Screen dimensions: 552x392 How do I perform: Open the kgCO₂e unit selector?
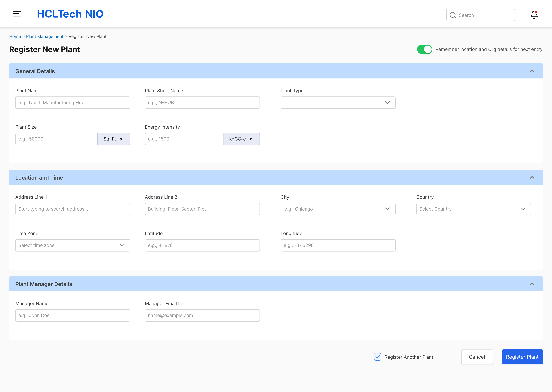241,139
